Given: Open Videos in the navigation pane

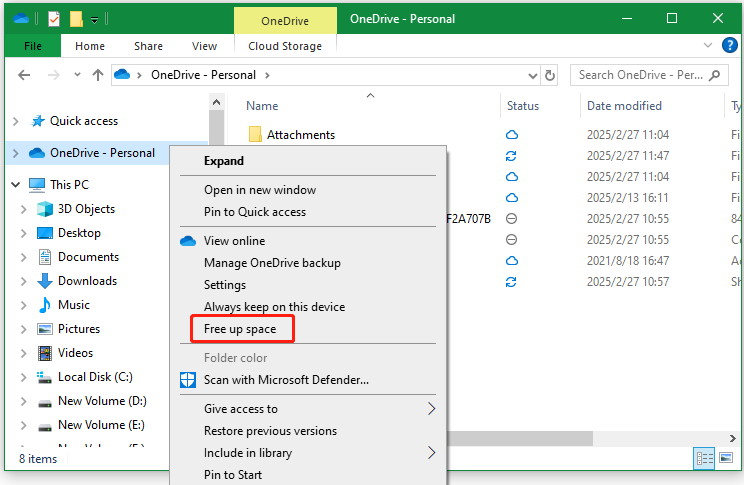Looking at the screenshot, I should 75,353.
